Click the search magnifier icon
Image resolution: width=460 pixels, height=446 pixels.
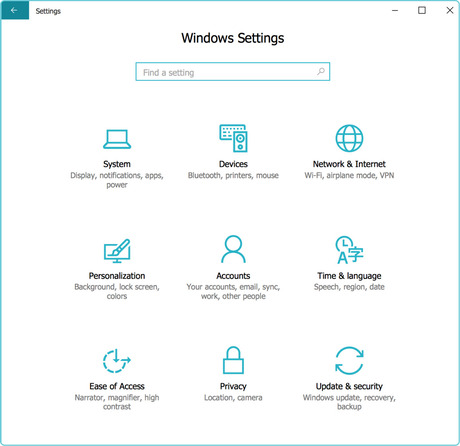321,71
